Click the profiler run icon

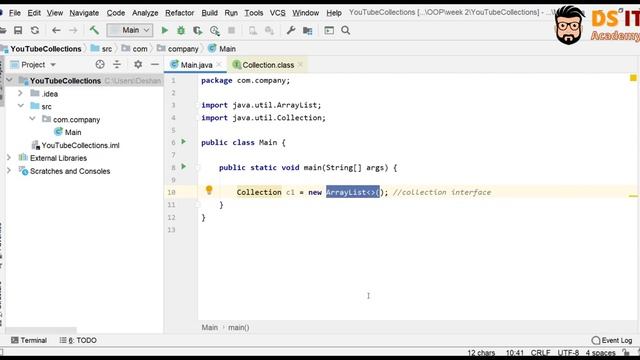(x=215, y=30)
